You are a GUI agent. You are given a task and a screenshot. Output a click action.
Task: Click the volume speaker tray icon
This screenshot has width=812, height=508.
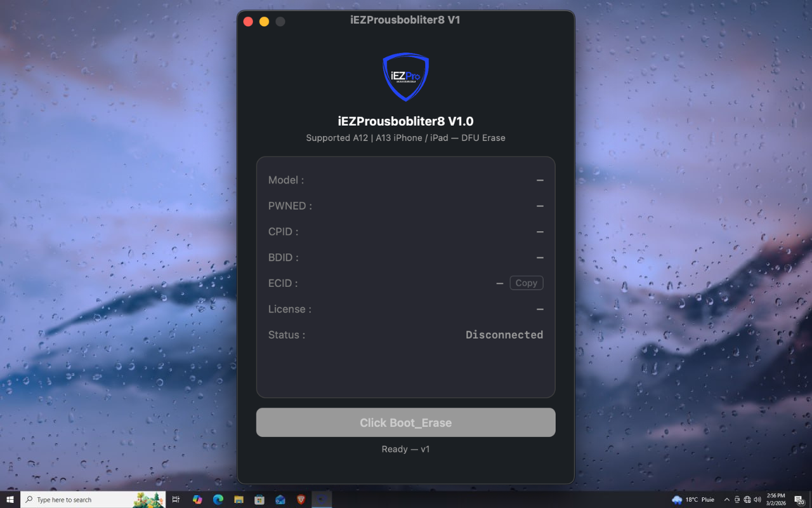[x=757, y=500]
